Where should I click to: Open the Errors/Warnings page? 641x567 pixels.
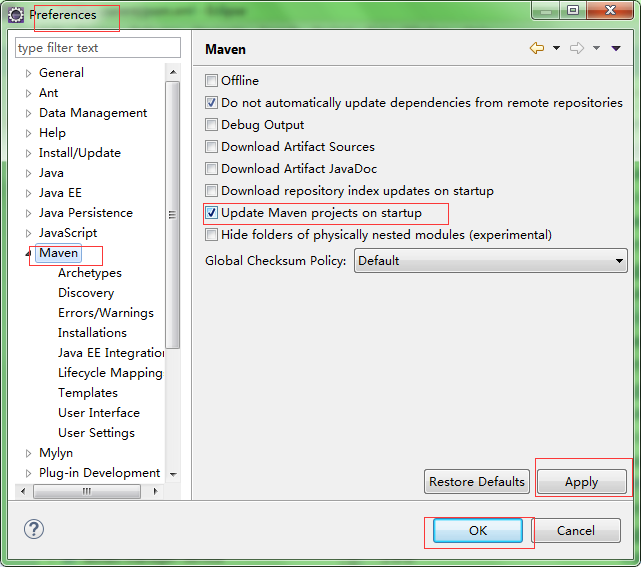[x=106, y=313]
